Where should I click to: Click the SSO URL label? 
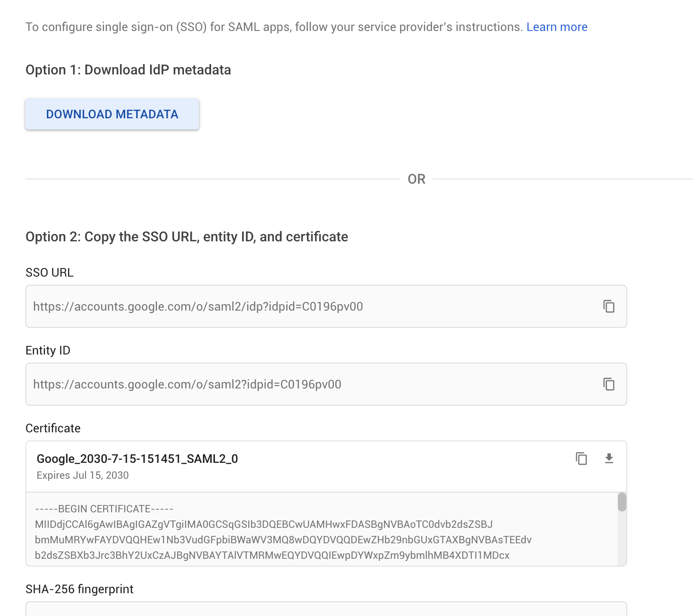(x=49, y=272)
